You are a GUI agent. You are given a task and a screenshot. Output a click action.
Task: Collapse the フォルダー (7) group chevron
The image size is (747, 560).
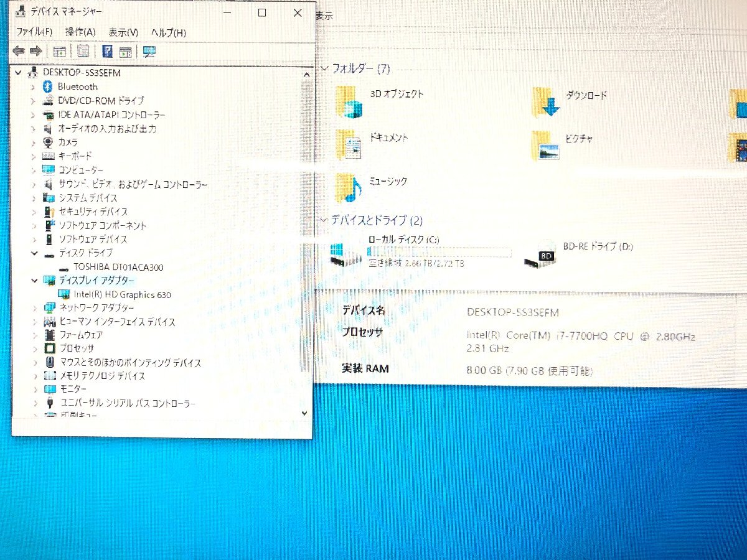323,68
